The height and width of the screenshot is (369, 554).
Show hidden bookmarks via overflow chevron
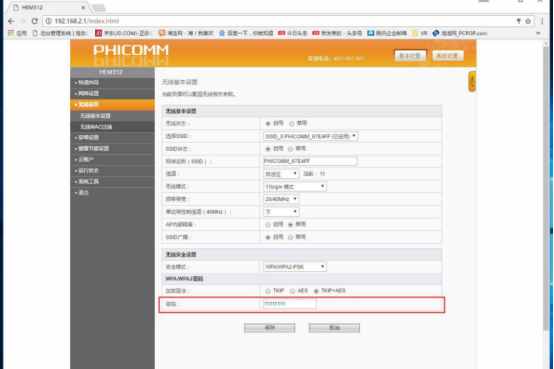538,33
